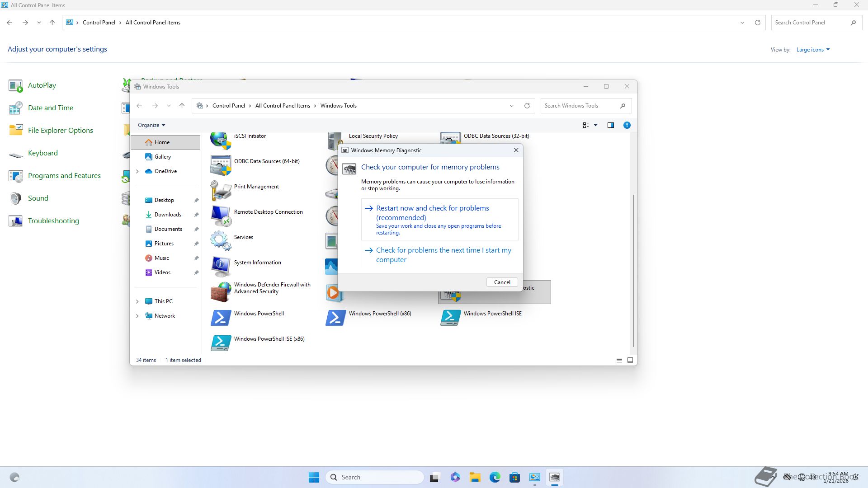
Task: Switch to details view in status bar
Action: tap(619, 360)
